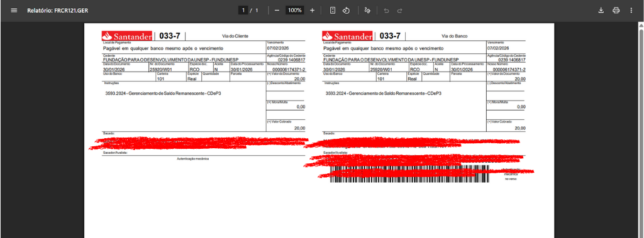Click the Santander logo on Via do Banco
Viewport: 644px width, 238px height.
(x=347, y=36)
